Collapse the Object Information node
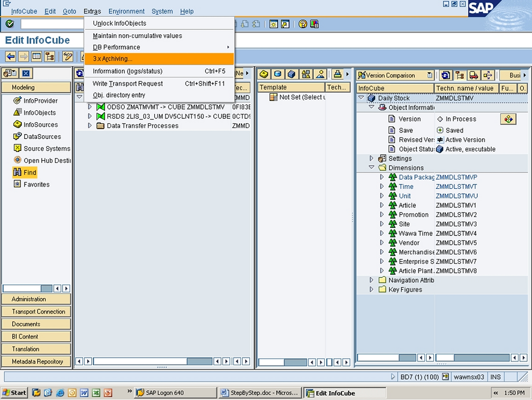 tap(371, 107)
